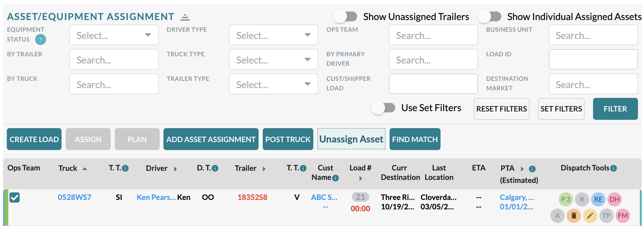Click the TP dispatch tool badge

[x=606, y=216]
